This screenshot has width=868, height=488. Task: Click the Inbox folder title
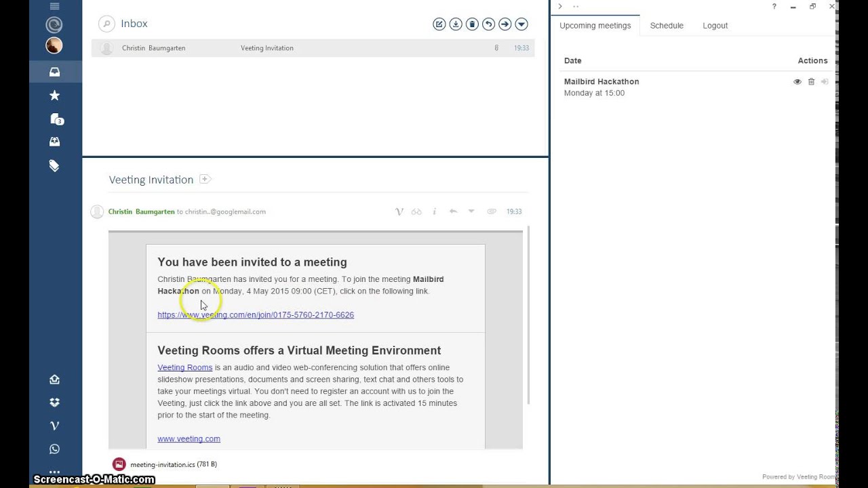(134, 24)
